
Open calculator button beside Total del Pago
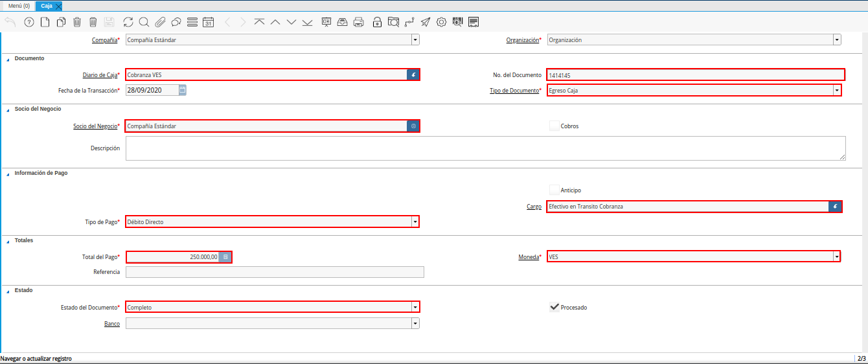click(225, 257)
